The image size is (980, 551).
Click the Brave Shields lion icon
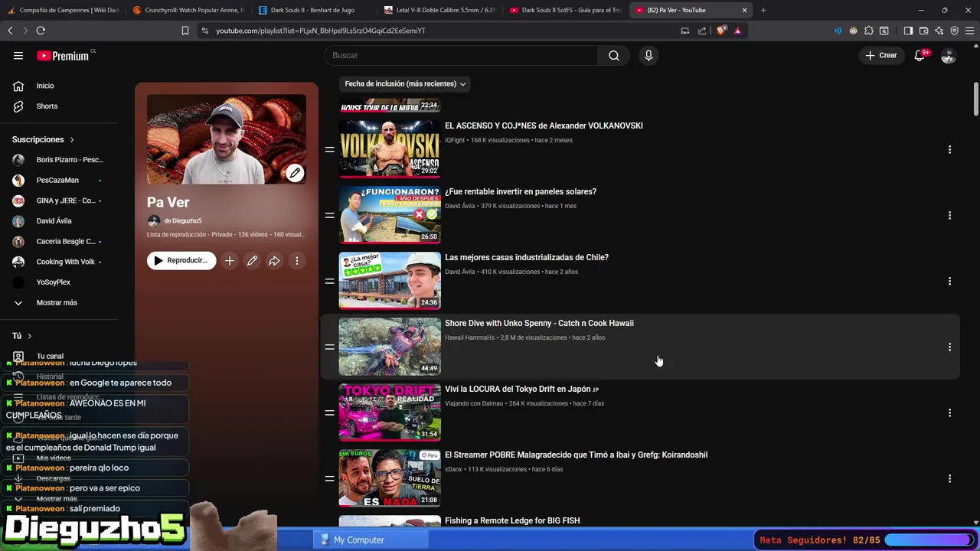point(721,31)
